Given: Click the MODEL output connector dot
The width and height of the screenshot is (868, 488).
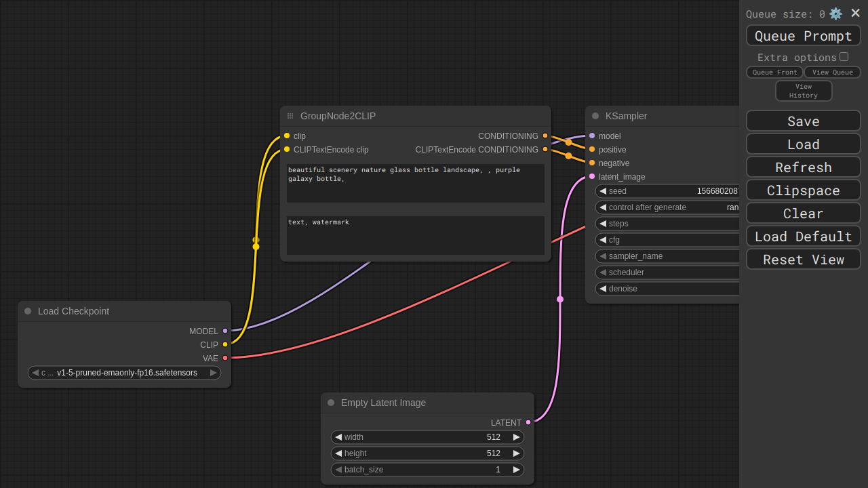Looking at the screenshot, I should tap(225, 331).
